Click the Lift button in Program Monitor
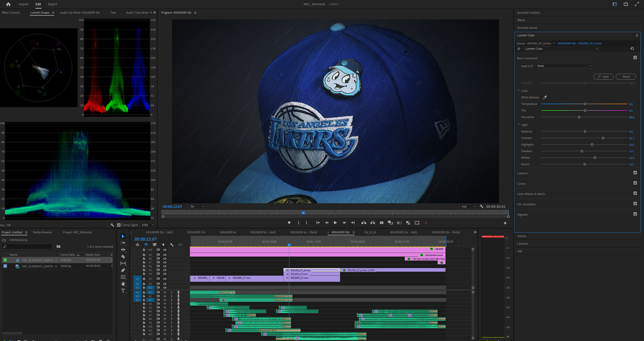This screenshot has height=341, width=644. pyautogui.click(x=364, y=223)
